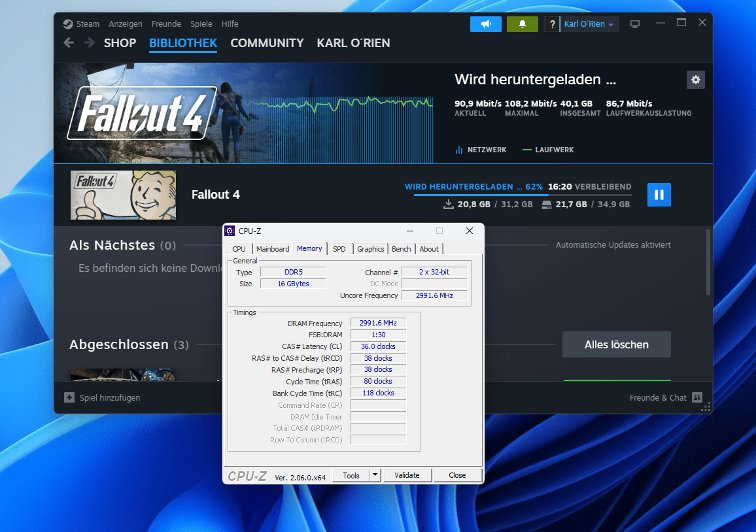Screen dimensions: 756x532
Task: Click the DRAM Frequency value field
Action: 378,323
